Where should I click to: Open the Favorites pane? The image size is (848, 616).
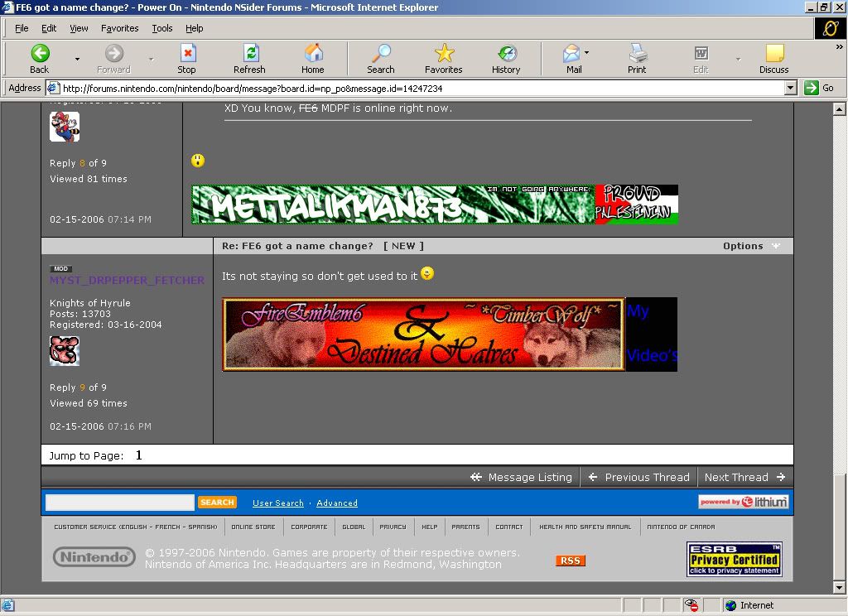[444, 59]
